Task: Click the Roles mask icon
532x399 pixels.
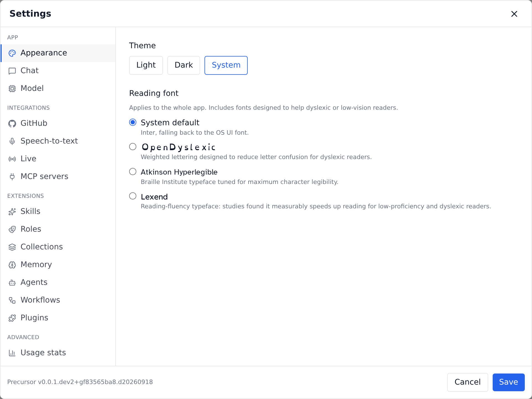Action: pyautogui.click(x=12, y=229)
